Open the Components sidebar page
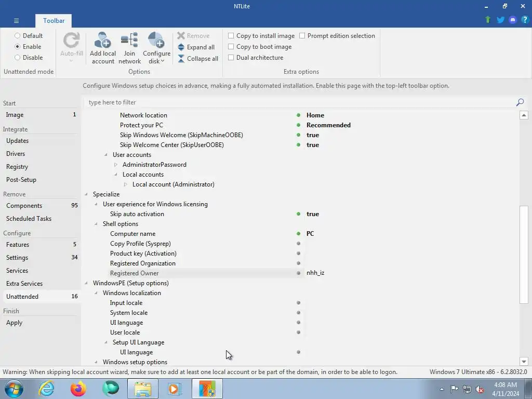This screenshot has height=399, width=532. coord(41,206)
